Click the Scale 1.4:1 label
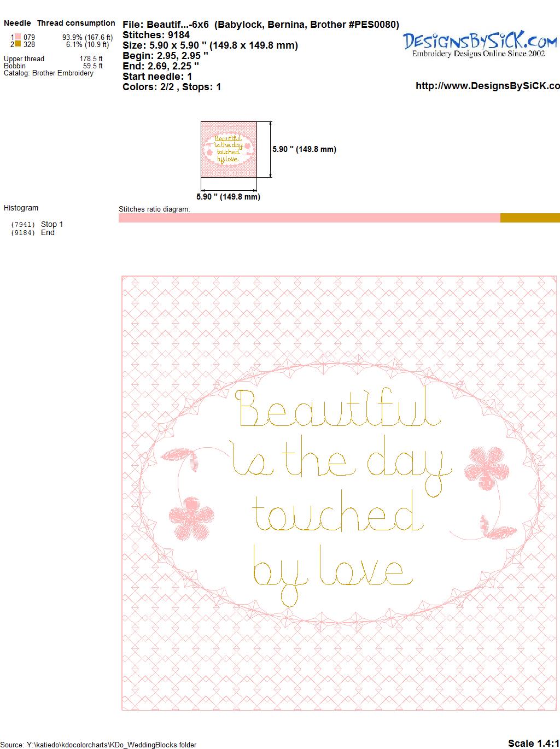Image resolution: width=560 pixels, height=749 pixels. (x=534, y=743)
